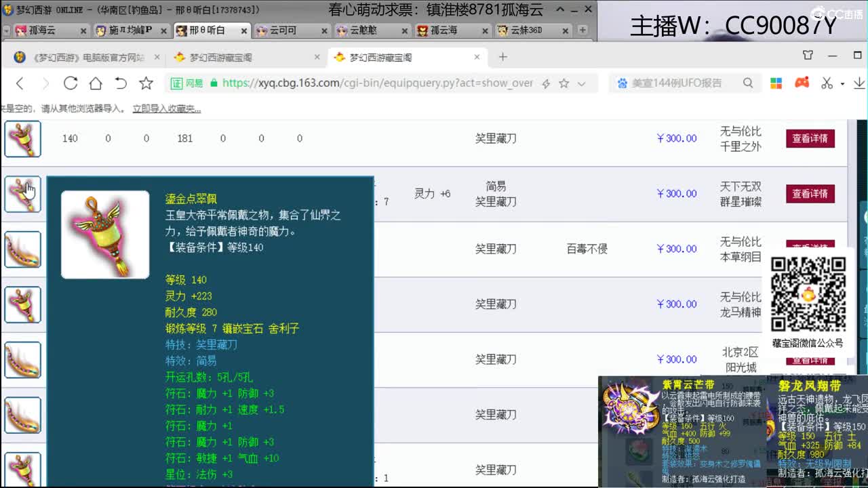Click the 美宣144例UFO报告 search box
This screenshot has height=488, width=868.
pos(684,83)
